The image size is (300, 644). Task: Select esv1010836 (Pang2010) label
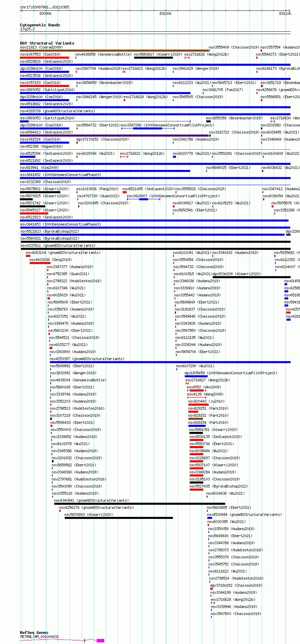click(x=97, y=189)
